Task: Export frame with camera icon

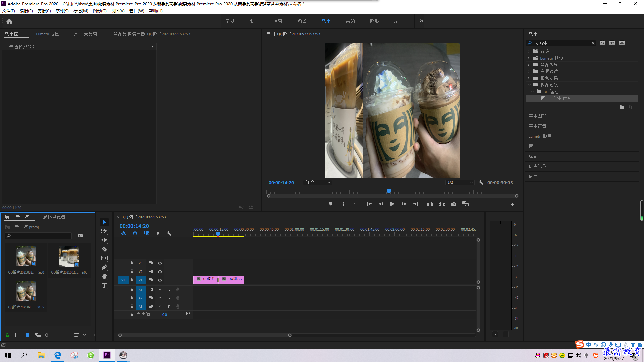Action: point(454,204)
